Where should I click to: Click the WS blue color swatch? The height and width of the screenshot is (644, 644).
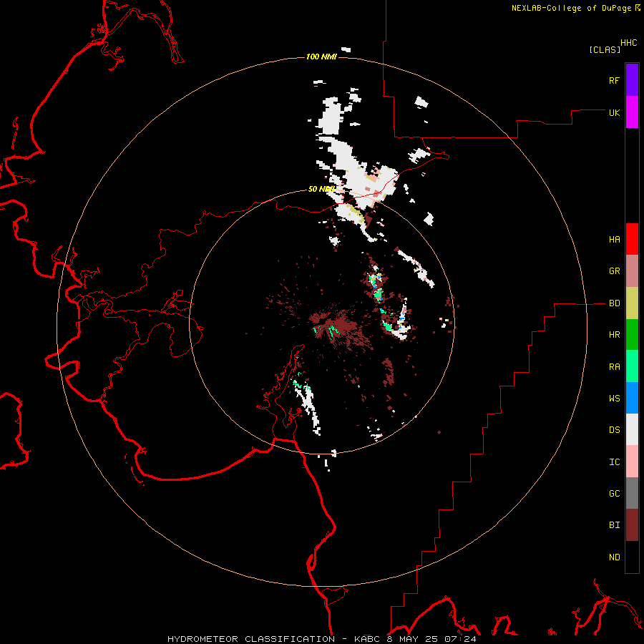632,398
